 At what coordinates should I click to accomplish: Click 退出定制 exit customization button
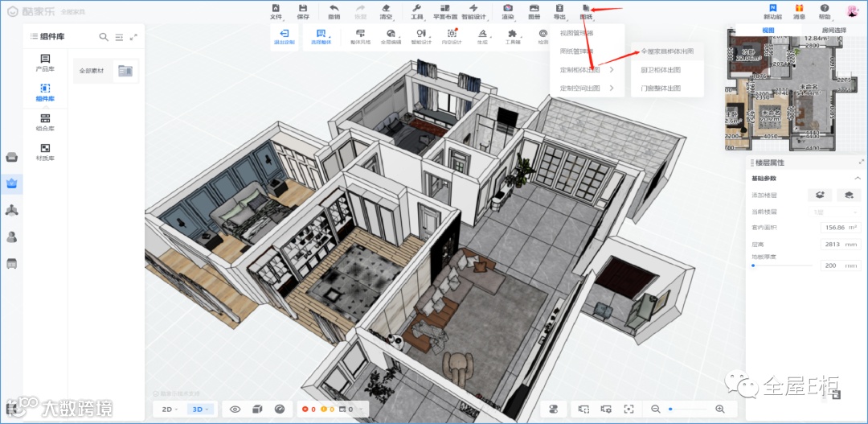(x=285, y=37)
